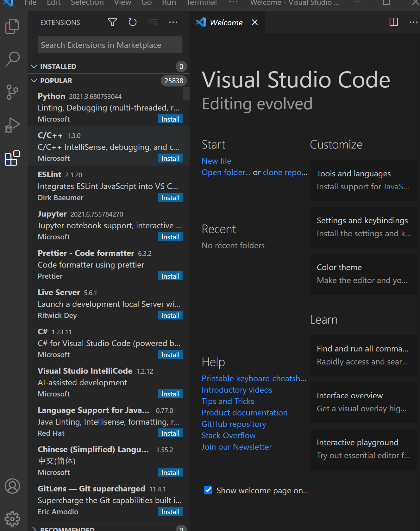Click the extensions list scrollbar thumb

tap(186, 94)
